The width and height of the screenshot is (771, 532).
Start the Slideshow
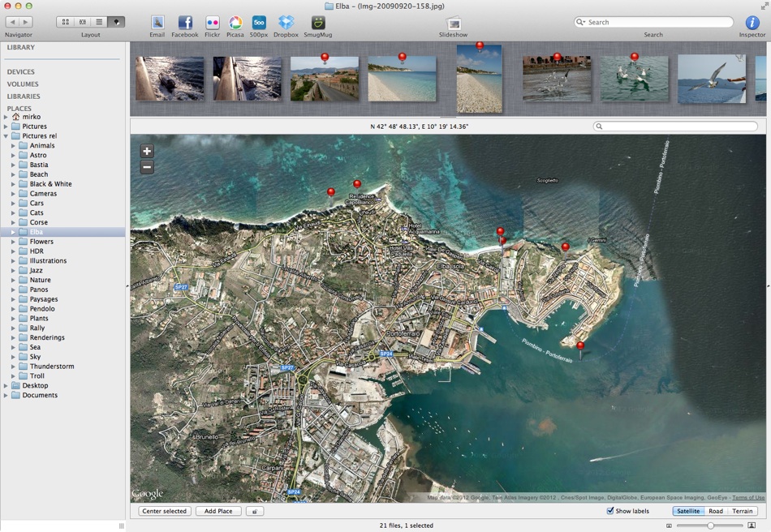click(x=453, y=23)
